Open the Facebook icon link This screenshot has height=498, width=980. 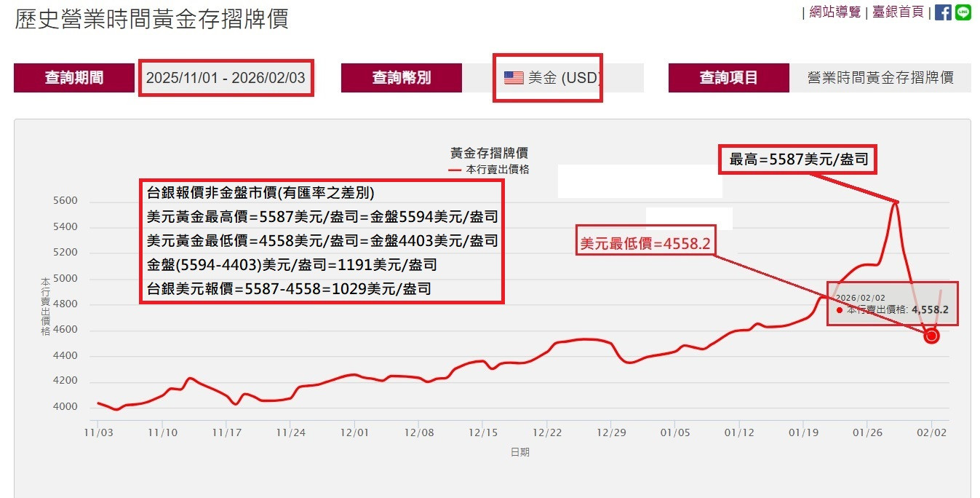[x=943, y=12]
